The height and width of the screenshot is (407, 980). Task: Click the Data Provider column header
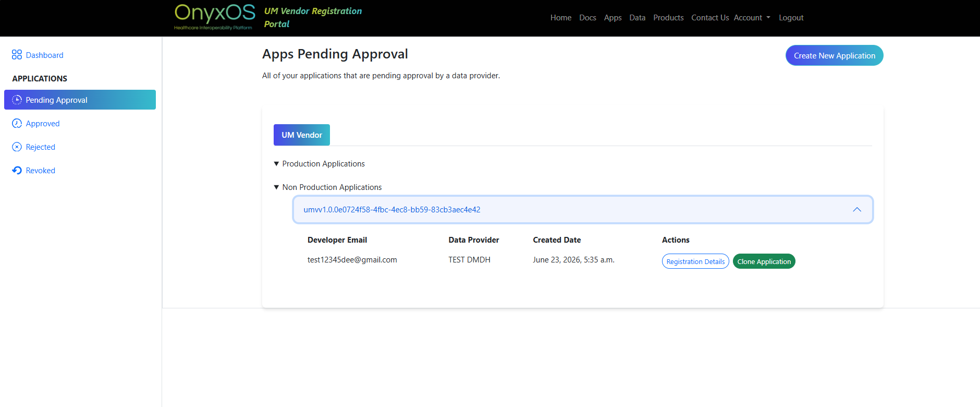(x=474, y=240)
